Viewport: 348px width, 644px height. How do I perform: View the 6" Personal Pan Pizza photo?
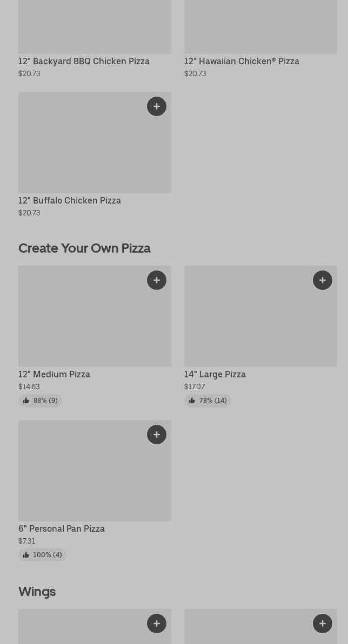81,474
